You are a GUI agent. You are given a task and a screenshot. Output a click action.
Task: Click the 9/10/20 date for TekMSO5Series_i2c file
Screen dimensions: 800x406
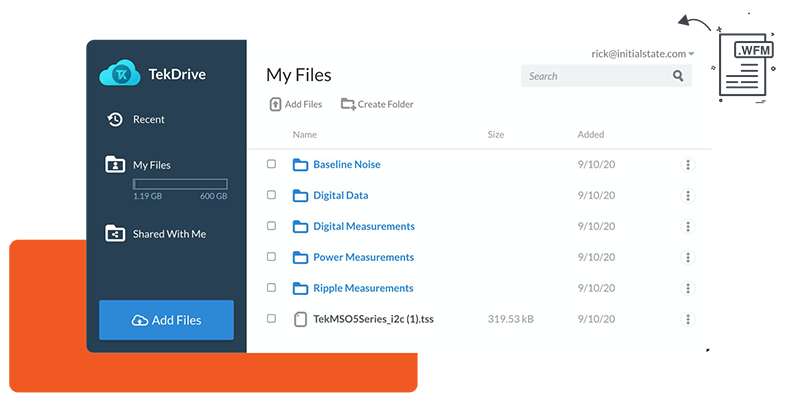point(596,319)
